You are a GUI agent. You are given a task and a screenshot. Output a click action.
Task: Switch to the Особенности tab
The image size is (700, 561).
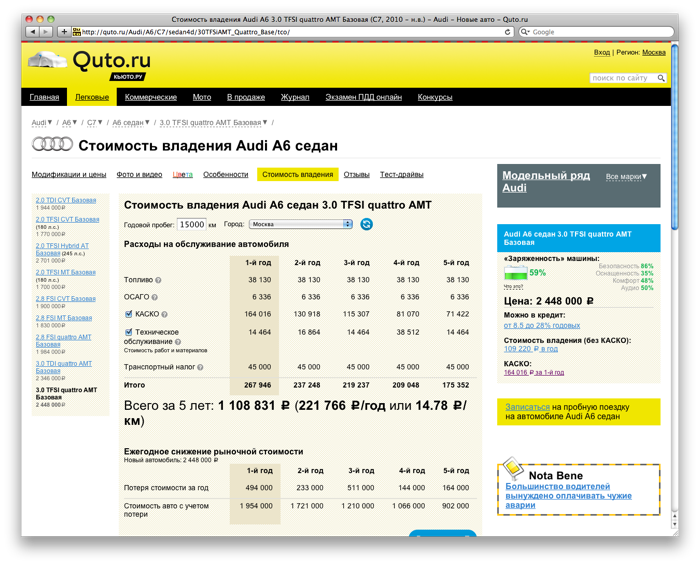tap(225, 175)
